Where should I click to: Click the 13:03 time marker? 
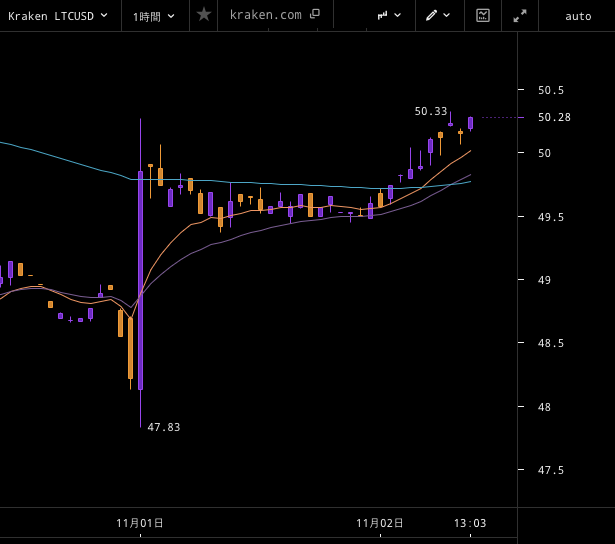(470, 523)
